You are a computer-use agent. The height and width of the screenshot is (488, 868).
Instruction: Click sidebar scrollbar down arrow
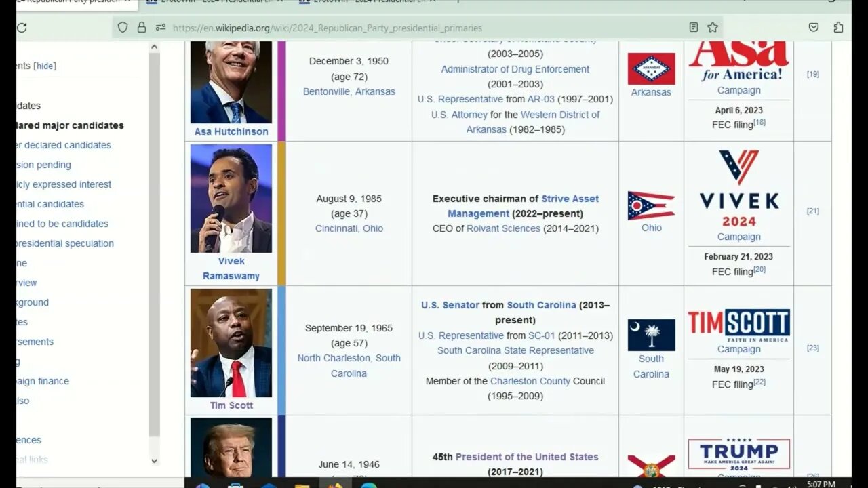pyautogui.click(x=154, y=460)
